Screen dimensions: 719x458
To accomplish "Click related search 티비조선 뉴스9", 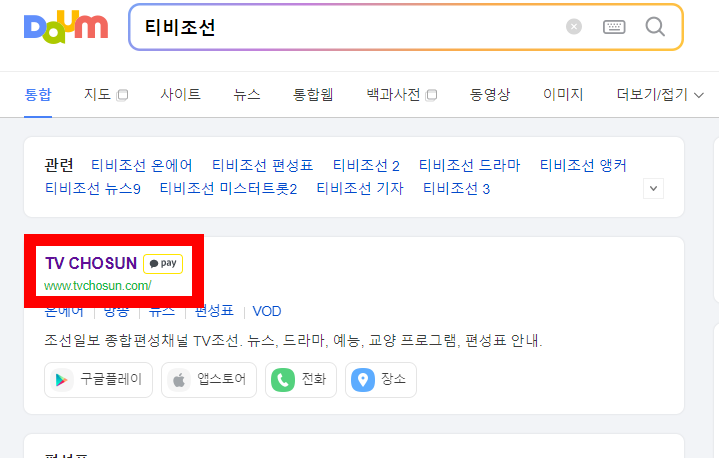I will [93, 188].
